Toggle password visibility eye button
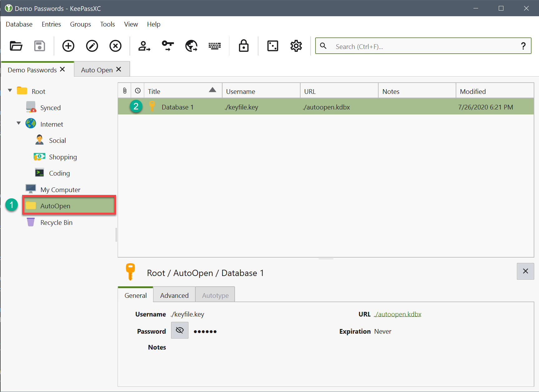 [x=180, y=330]
